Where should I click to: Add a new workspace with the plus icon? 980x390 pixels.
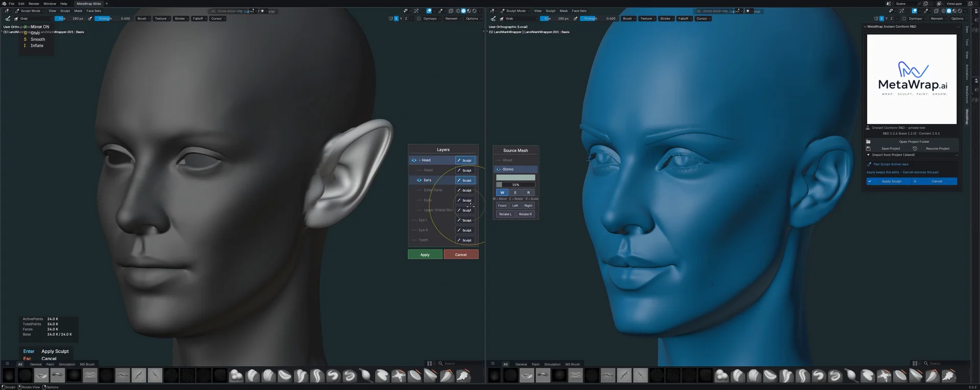pos(107,4)
